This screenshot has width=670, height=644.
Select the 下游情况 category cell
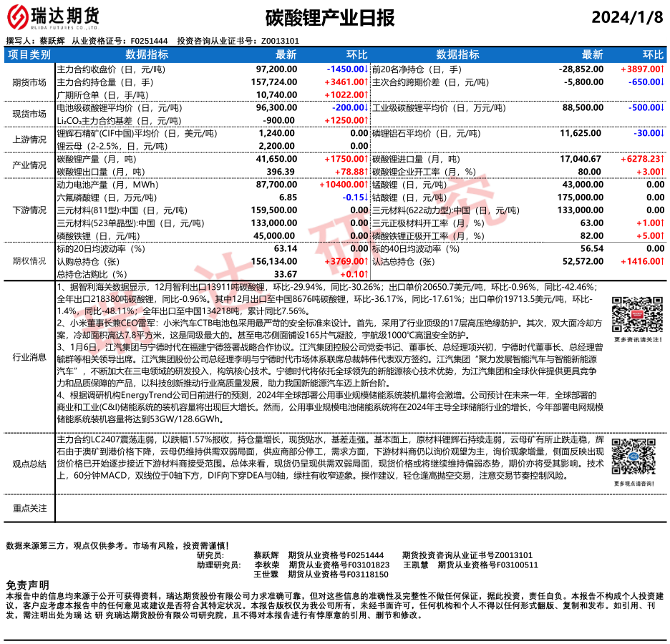coord(29,210)
